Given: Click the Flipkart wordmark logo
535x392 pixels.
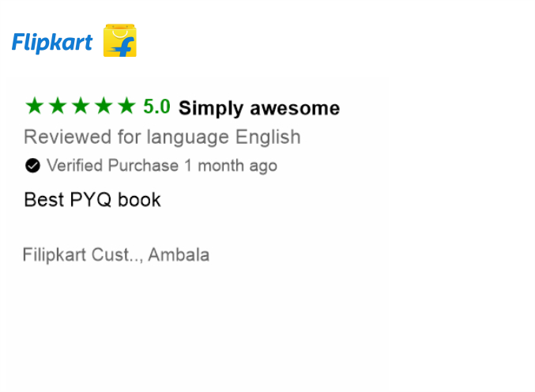Looking at the screenshot, I should point(52,43).
